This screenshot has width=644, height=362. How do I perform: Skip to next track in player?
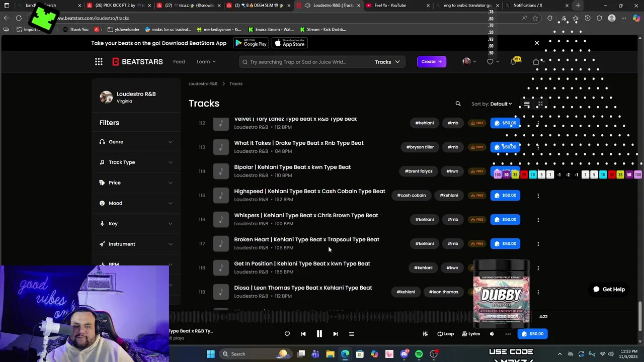click(x=335, y=334)
